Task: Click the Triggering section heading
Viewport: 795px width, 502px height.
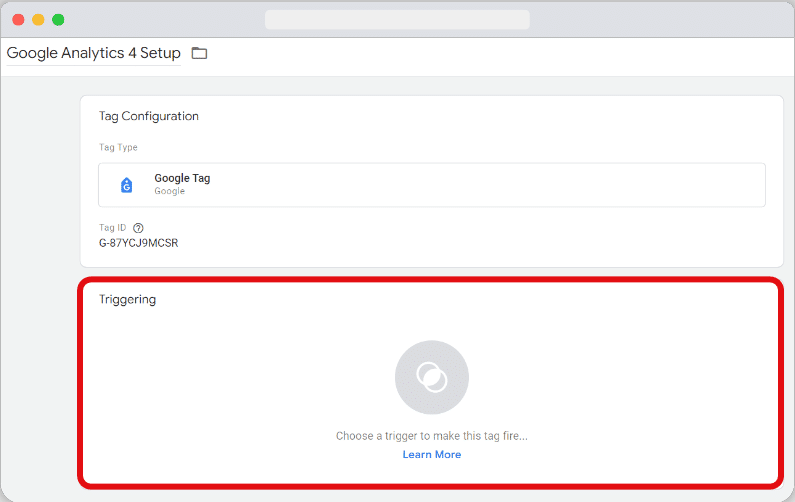Action: coord(127,299)
